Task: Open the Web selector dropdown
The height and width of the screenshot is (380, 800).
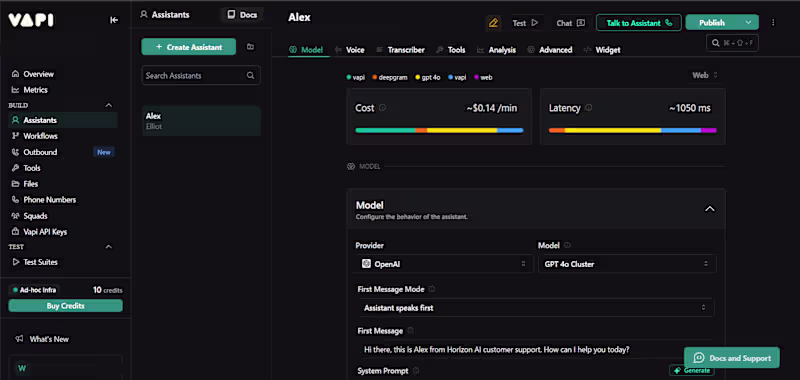Action: click(x=705, y=75)
